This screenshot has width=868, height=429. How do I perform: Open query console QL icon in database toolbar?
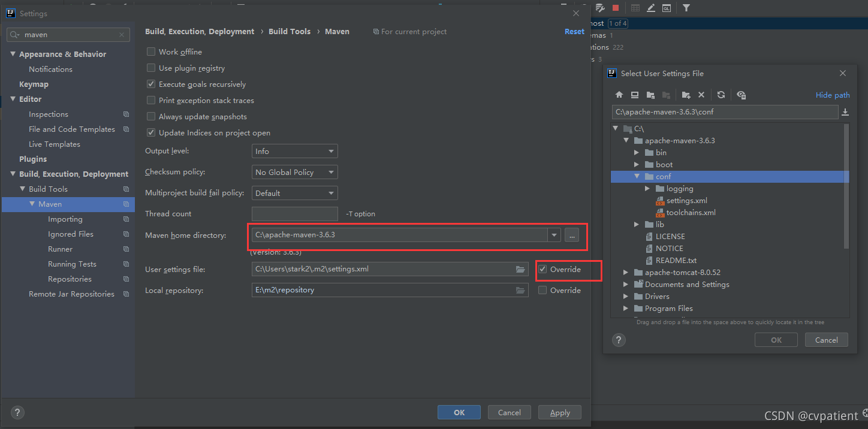[667, 8]
